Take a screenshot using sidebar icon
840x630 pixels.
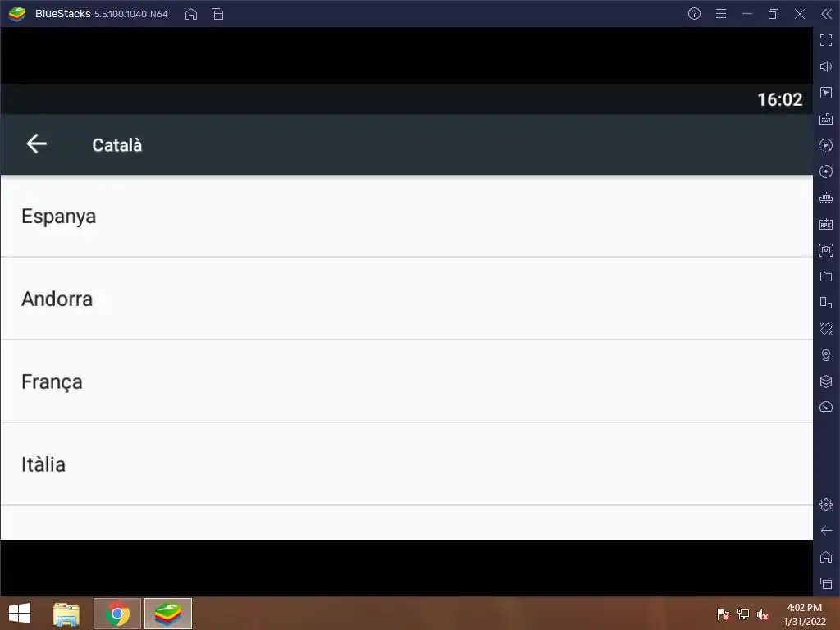826,250
